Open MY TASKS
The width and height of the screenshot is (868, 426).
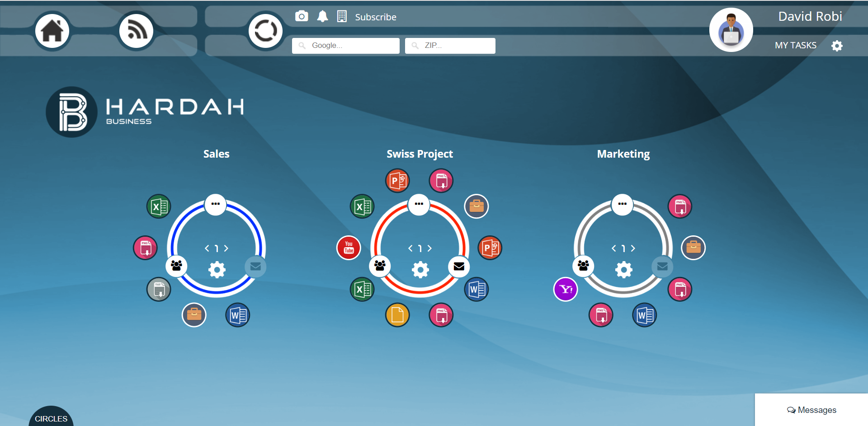coord(796,45)
